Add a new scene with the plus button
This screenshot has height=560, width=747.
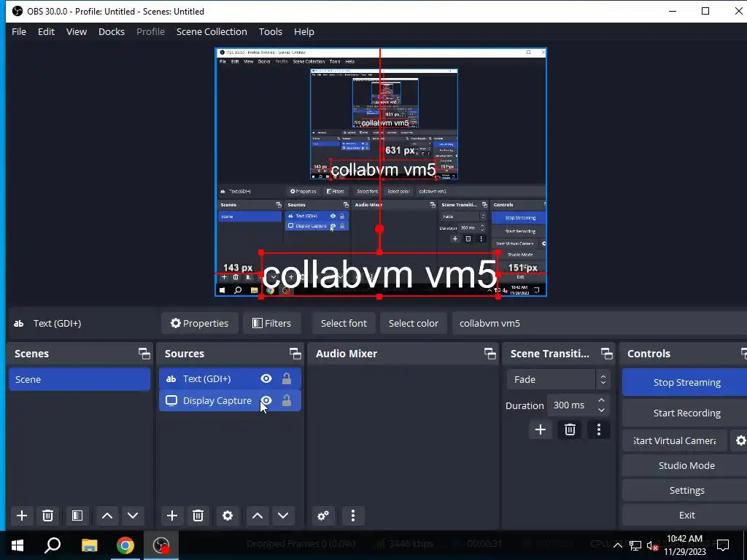21,516
